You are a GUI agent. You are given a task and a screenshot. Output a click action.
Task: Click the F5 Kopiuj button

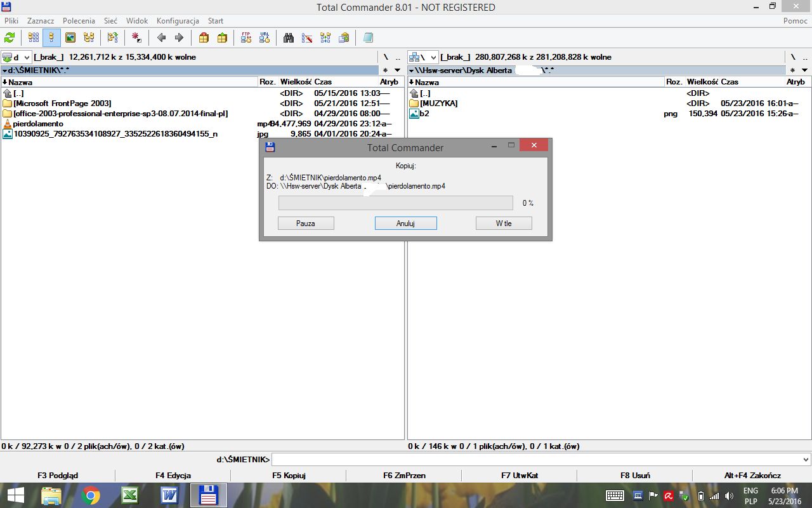289,475
